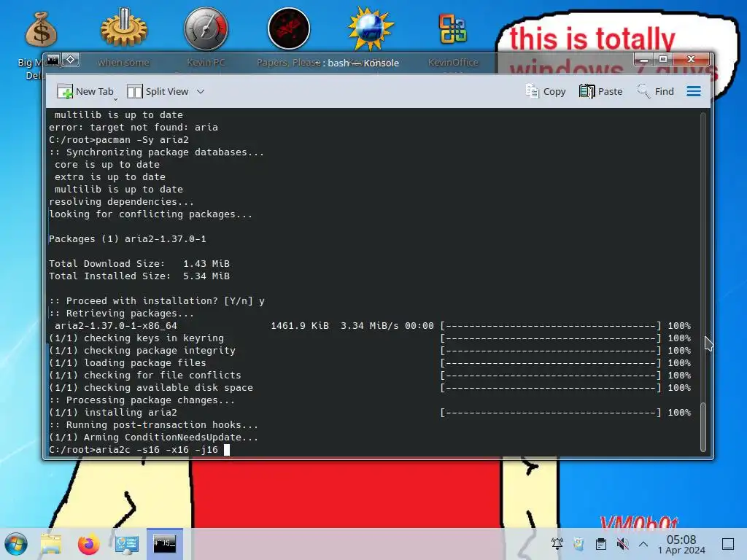
Task: Open the sun and globe desktop icon
Action: point(371,28)
